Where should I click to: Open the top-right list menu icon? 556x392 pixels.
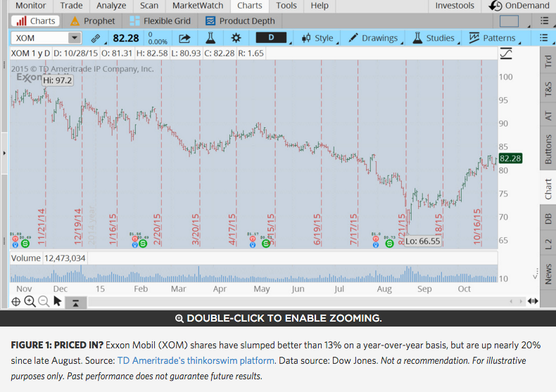coord(544,21)
